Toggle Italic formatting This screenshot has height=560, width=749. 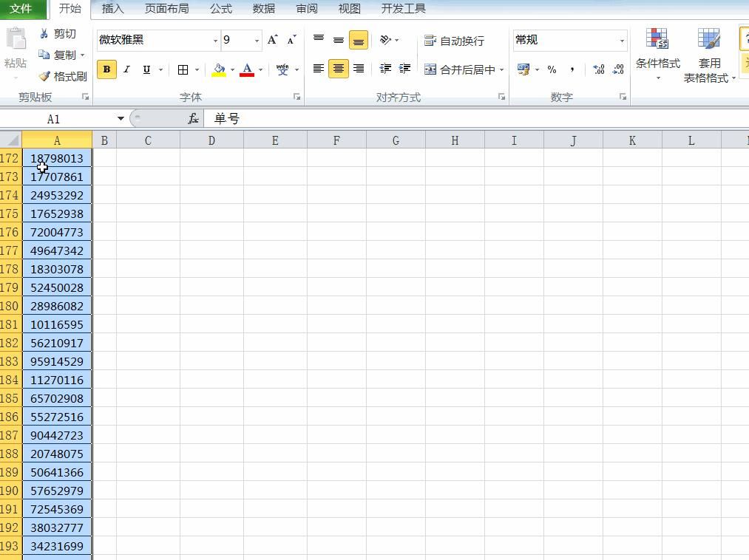[126, 69]
